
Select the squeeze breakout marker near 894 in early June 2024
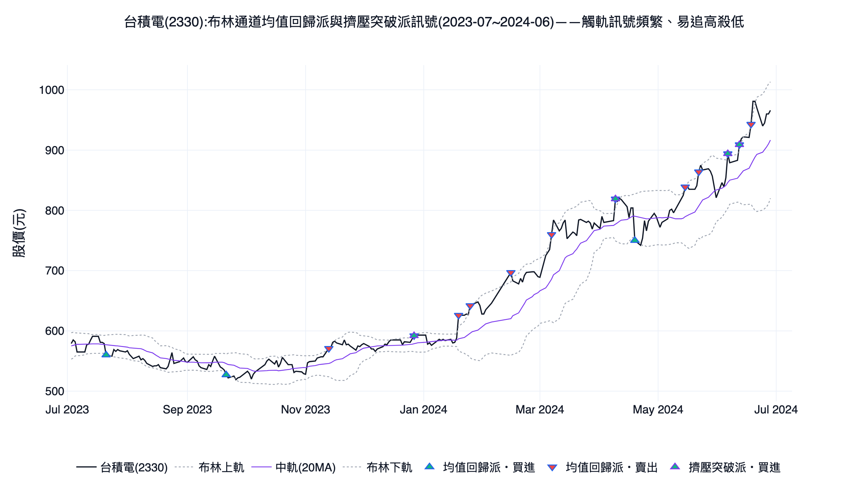pyautogui.click(x=727, y=154)
